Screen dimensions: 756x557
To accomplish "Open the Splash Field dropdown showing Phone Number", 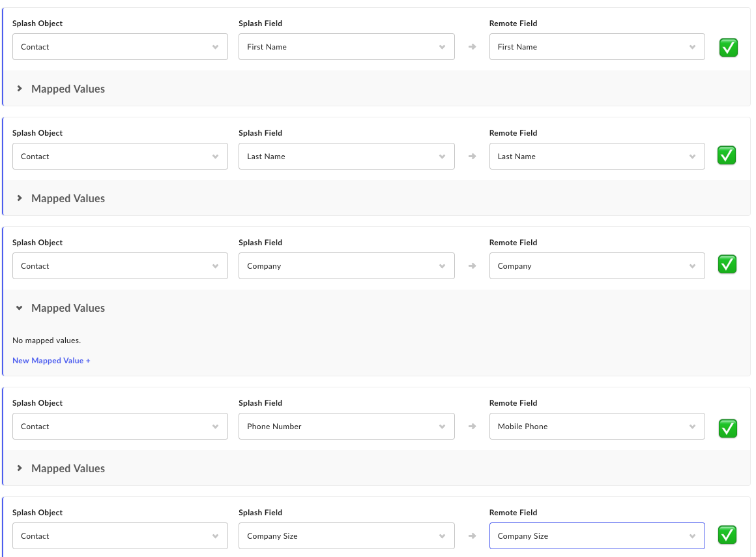I will tap(346, 426).
